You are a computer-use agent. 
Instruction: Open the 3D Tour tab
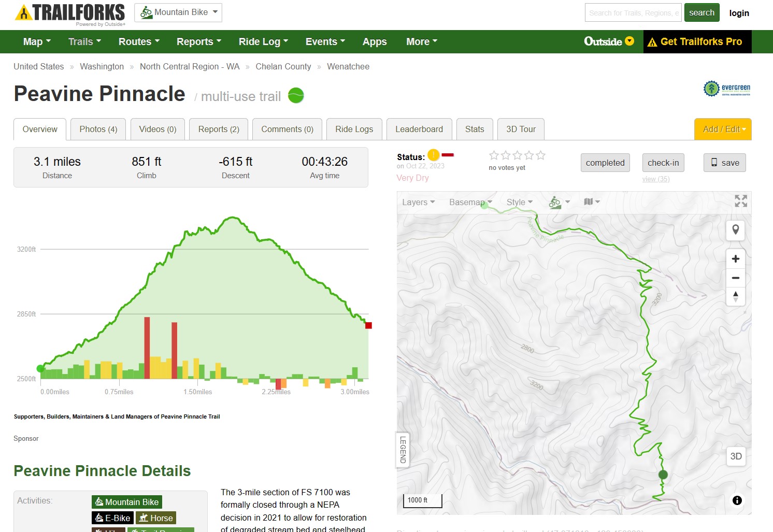pos(521,129)
